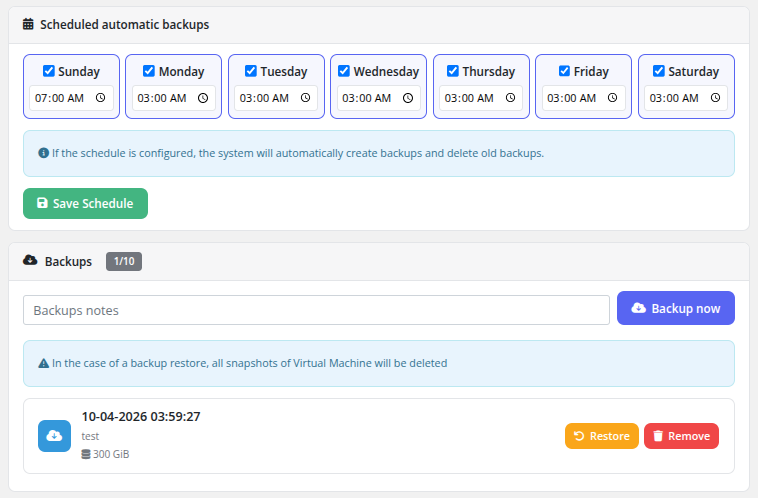The width and height of the screenshot is (758, 498).
Task: Click the Save Schedule button
Action: click(x=86, y=204)
